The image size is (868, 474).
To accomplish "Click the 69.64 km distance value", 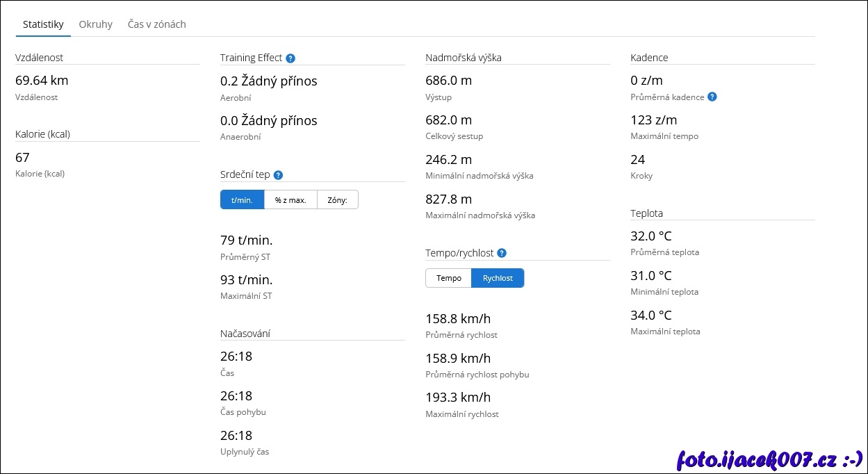I will [42, 81].
